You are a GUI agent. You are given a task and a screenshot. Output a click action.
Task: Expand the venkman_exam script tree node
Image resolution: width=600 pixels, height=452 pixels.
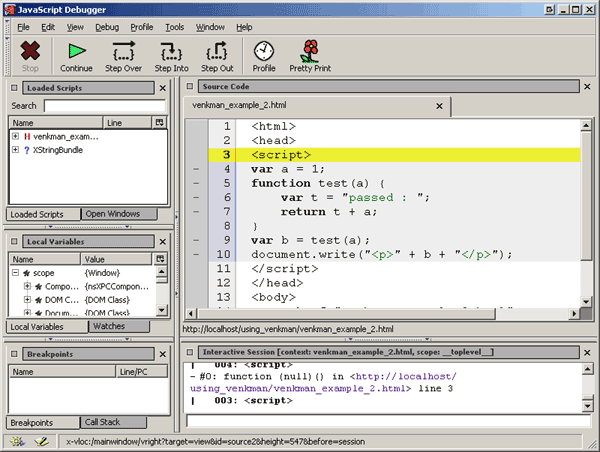[15, 136]
